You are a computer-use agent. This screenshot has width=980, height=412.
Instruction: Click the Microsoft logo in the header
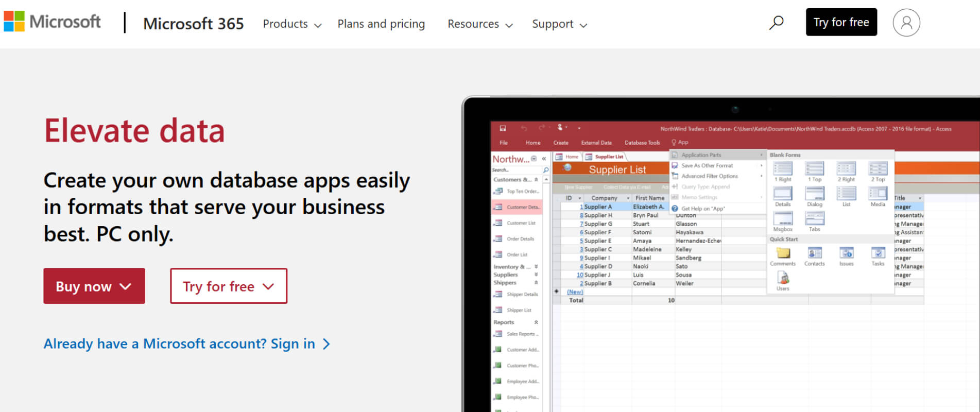pyautogui.click(x=52, y=22)
